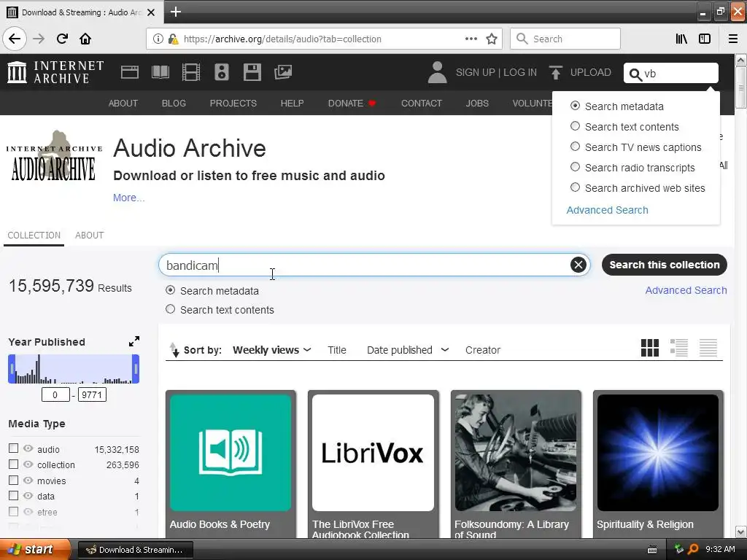The height and width of the screenshot is (560, 747).
Task: Click Advanced Search link below collection button
Action: (x=686, y=290)
